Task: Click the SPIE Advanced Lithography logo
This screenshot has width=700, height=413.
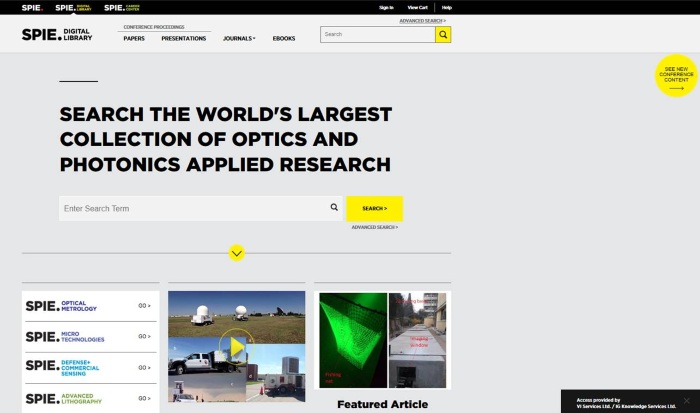Action: point(64,398)
